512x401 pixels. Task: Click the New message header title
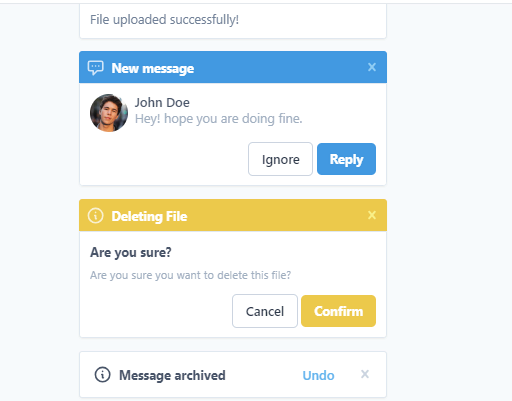[153, 68]
